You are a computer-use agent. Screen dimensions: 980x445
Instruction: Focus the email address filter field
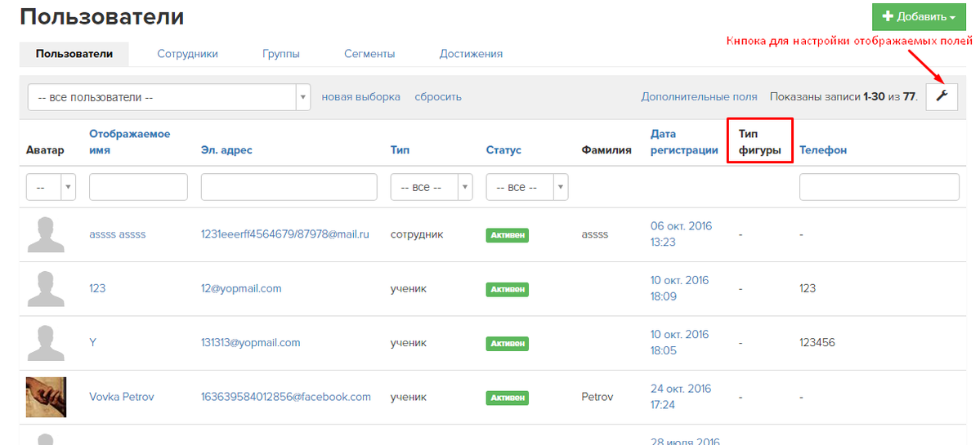[x=289, y=187]
